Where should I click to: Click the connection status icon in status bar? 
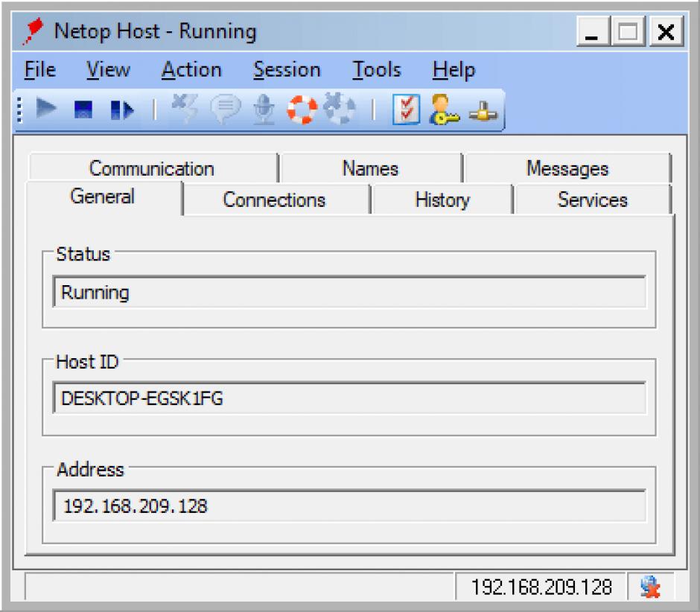(650, 587)
